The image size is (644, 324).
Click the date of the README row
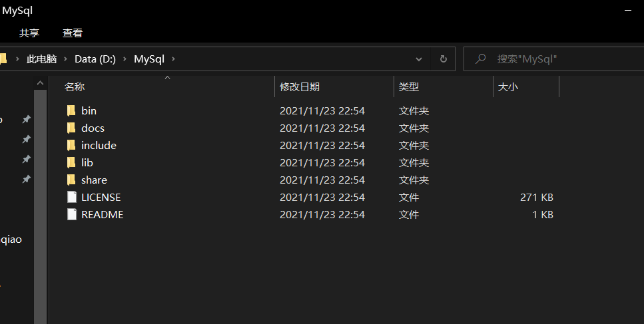pyautogui.click(x=322, y=214)
